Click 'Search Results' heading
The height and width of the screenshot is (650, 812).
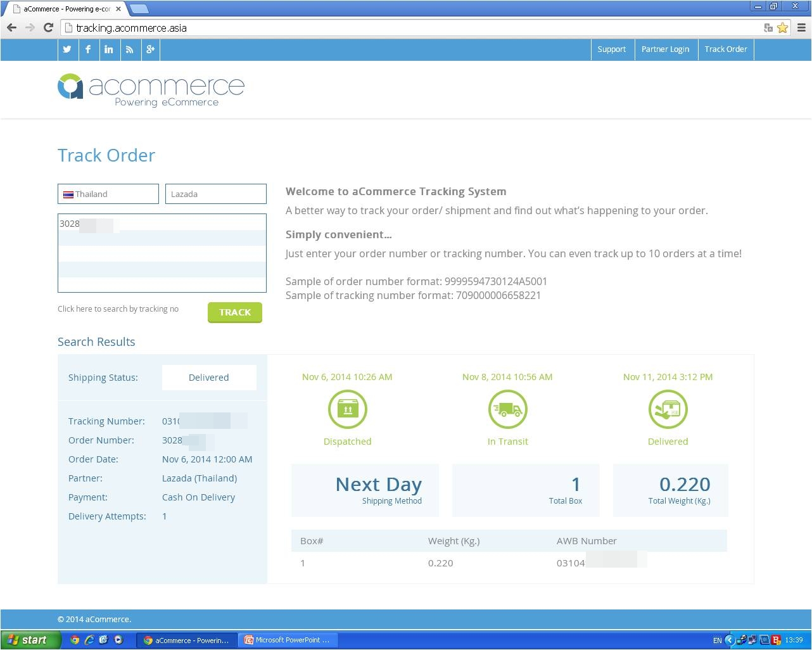point(96,342)
